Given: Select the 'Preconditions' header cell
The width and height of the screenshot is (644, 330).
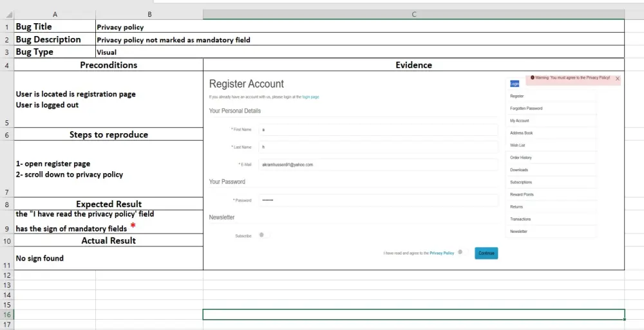Looking at the screenshot, I should [x=108, y=65].
